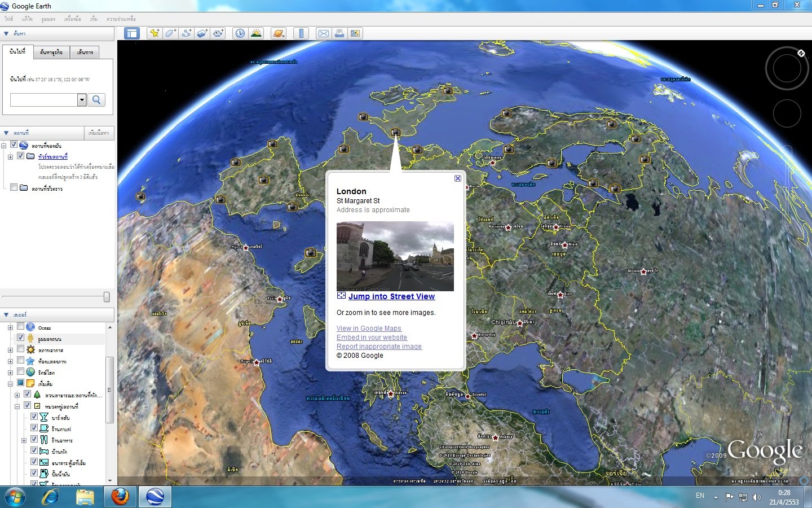Click the Email view tool
Image resolution: width=812 pixels, height=508 pixels.
tap(323, 33)
